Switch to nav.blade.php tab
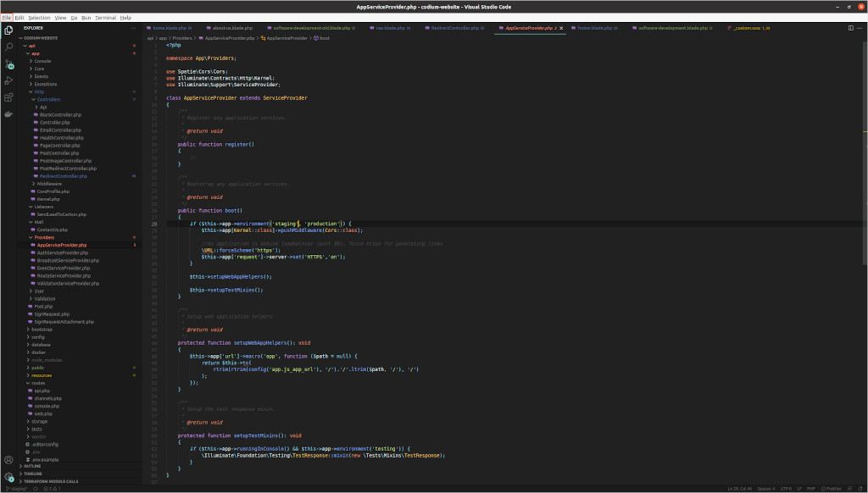 coord(390,28)
